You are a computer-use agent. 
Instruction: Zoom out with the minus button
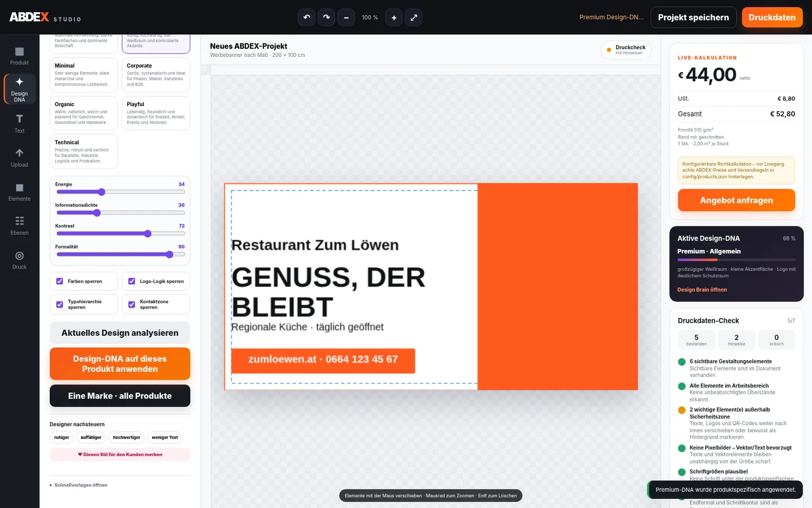pos(346,17)
